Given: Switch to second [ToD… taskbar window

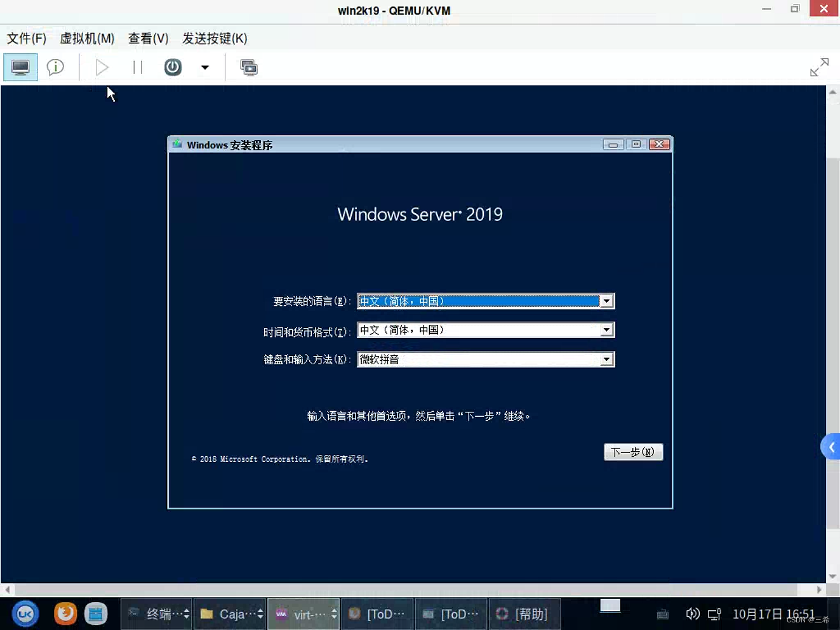Looking at the screenshot, I should click(x=451, y=614).
